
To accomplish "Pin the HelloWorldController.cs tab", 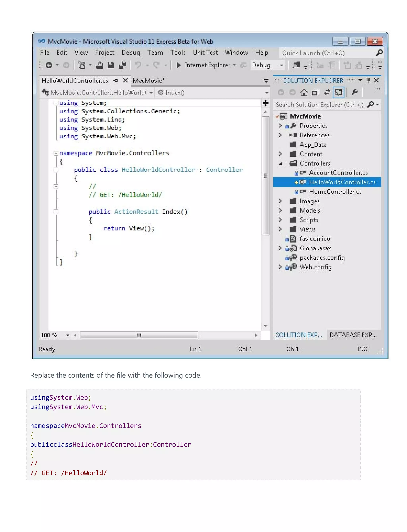I will (116, 81).
